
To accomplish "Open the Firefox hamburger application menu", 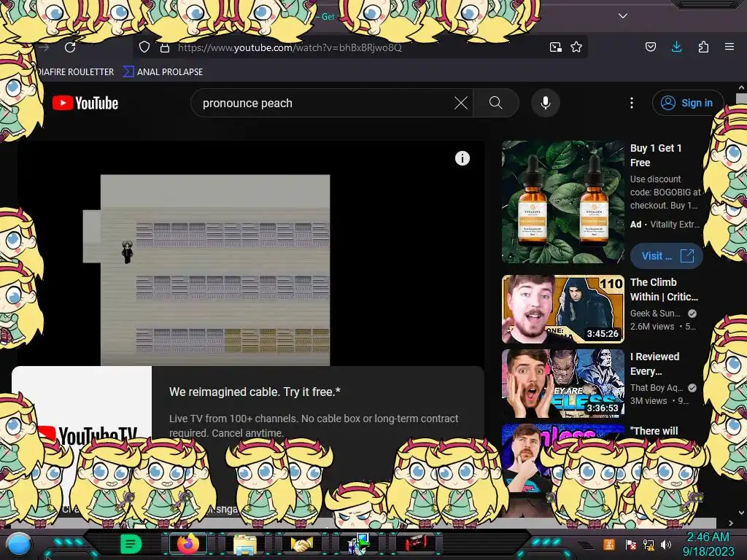I will pyautogui.click(x=729, y=47).
